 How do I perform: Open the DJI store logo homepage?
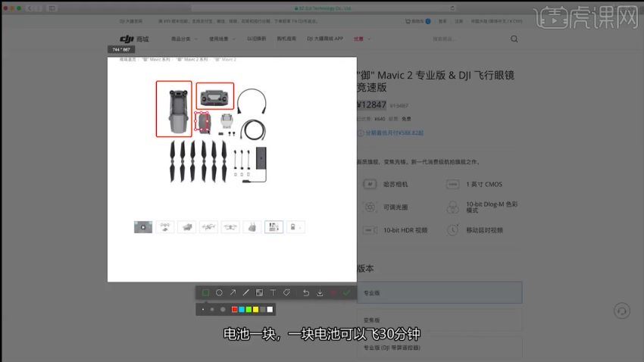tap(134, 39)
